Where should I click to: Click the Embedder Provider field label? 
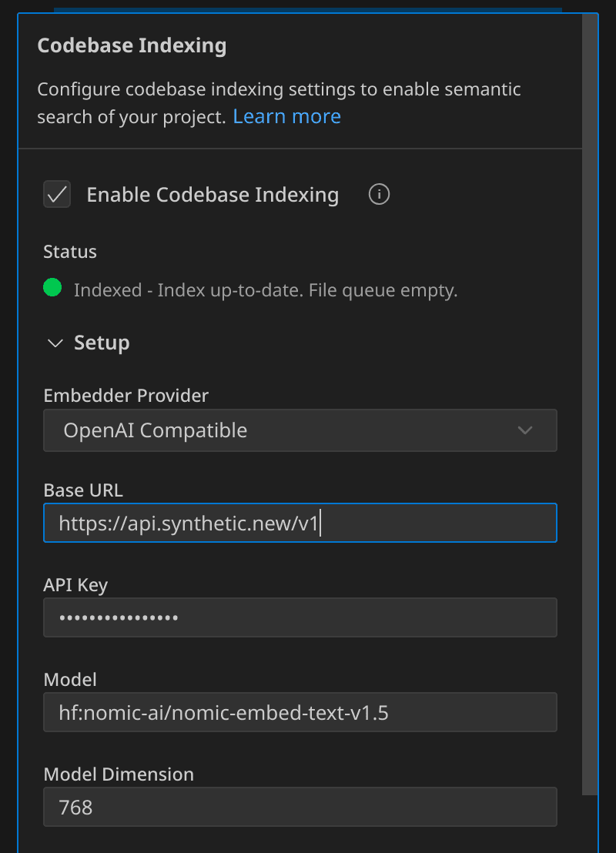coord(126,396)
